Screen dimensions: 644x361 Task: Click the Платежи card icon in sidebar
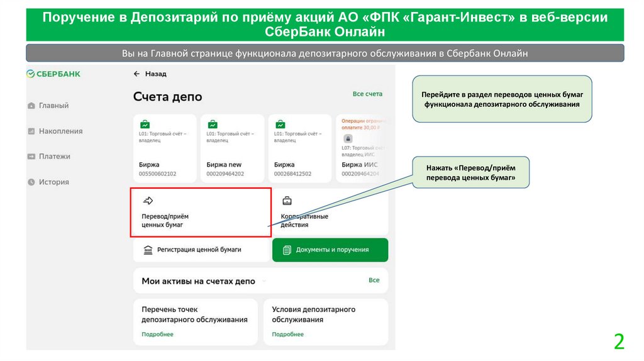pos(31,157)
